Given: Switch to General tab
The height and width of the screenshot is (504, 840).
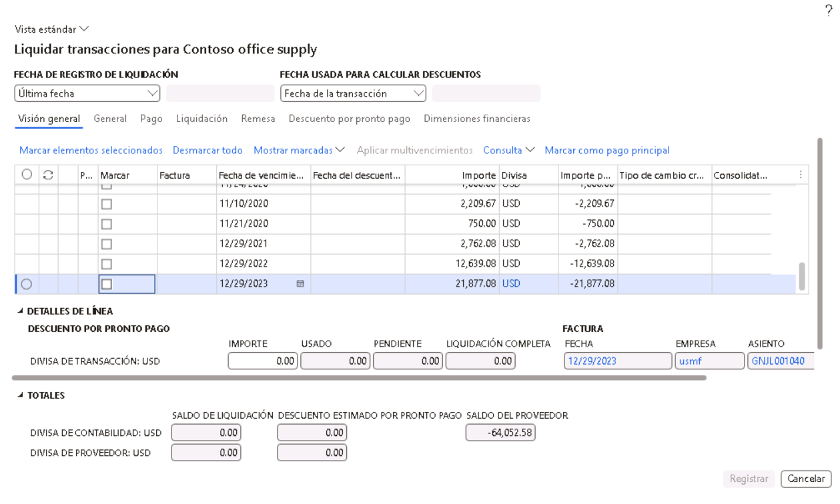Looking at the screenshot, I should (x=110, y=119).
